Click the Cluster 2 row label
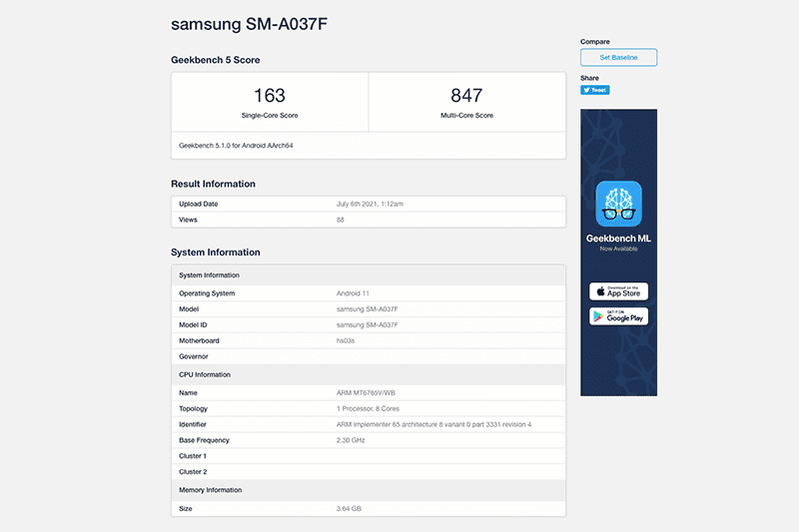 (x=193, y=472)
